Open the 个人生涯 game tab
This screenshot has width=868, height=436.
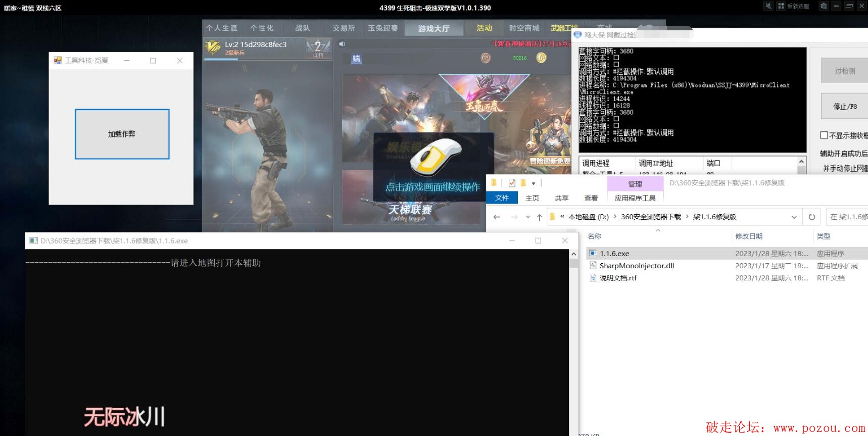(221, 28)
